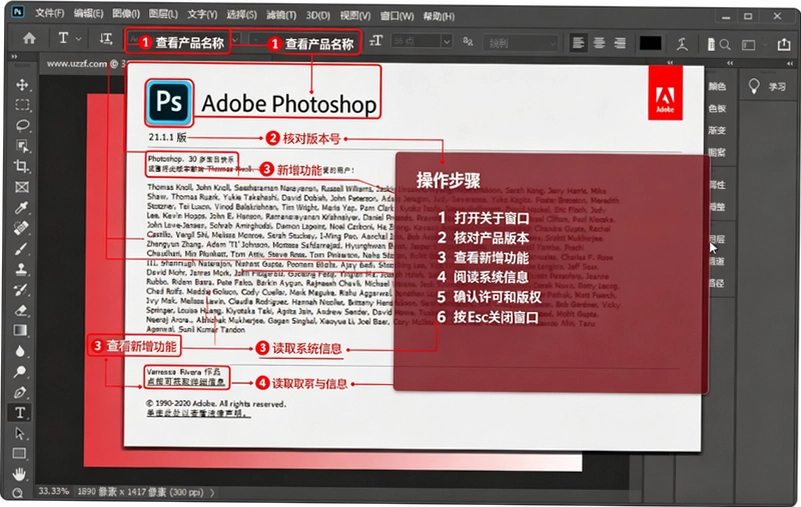Open the anti-aliasing method dropdown
This screenshot has height=507, width=801.
[x=521, y=43]
